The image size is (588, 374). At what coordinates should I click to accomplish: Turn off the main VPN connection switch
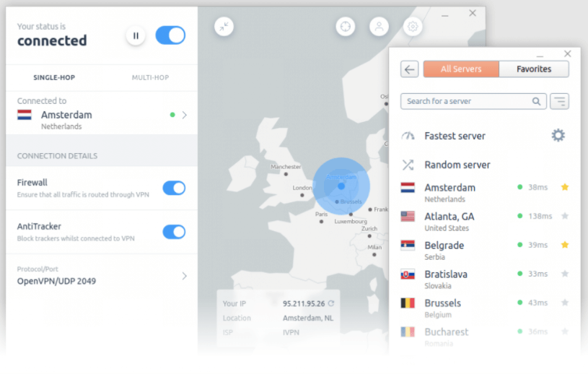coord(170,35)
